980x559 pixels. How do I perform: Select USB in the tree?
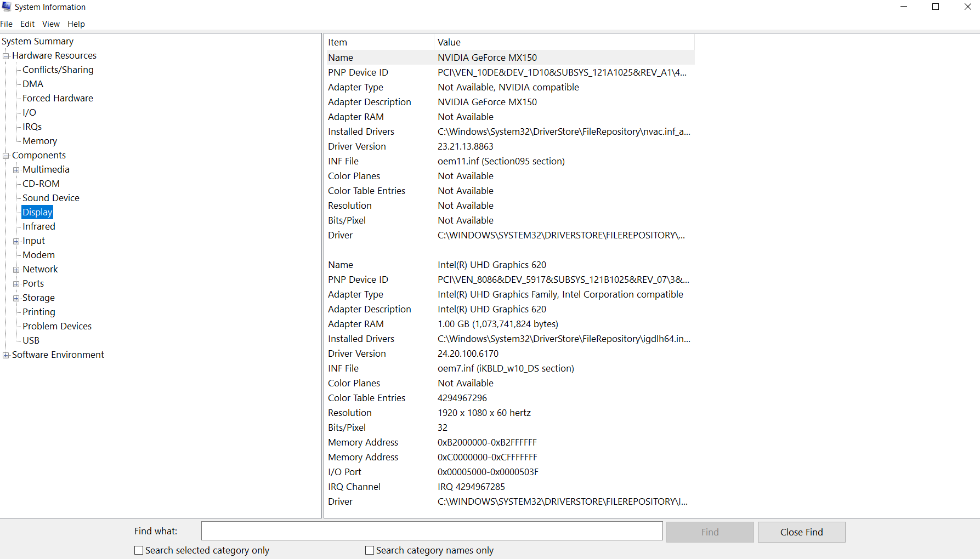coord(31,340)
